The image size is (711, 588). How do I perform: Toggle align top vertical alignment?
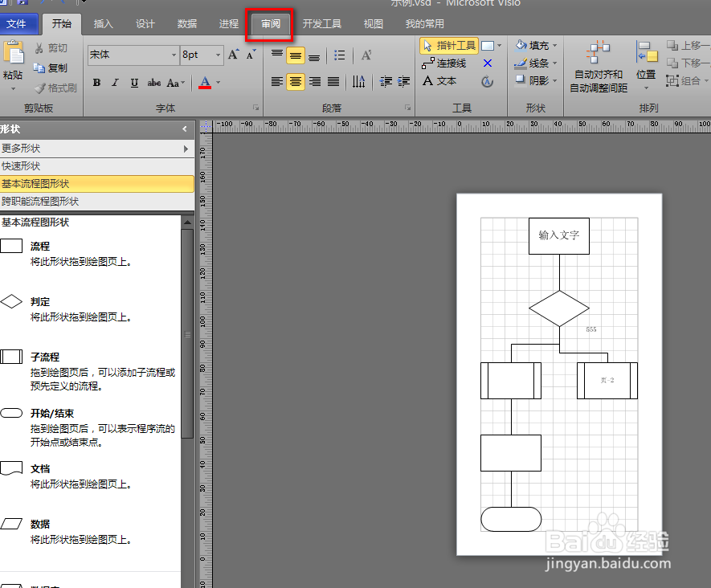277,55
